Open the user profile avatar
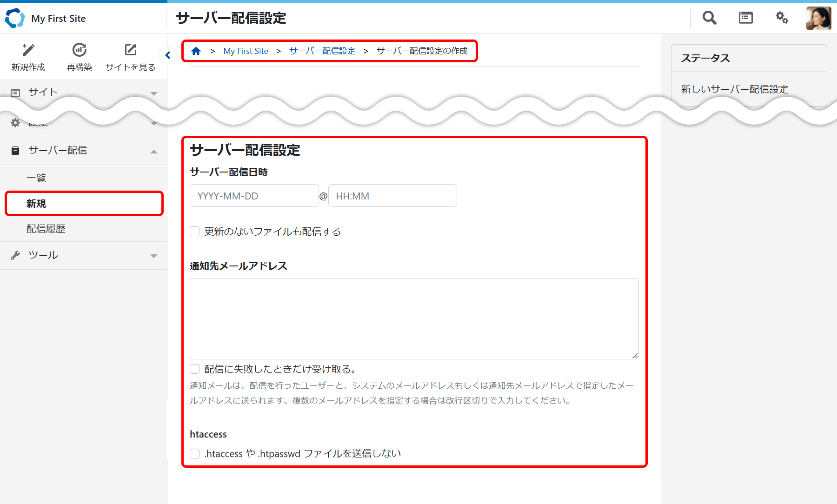The image size is (837, 504). [x=818, y=18]
